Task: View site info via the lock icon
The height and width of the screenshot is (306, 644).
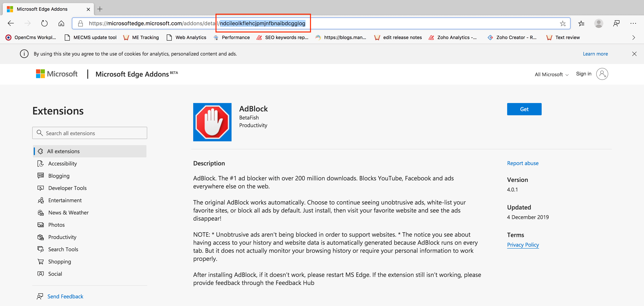Action: click(x=80, y=24)
